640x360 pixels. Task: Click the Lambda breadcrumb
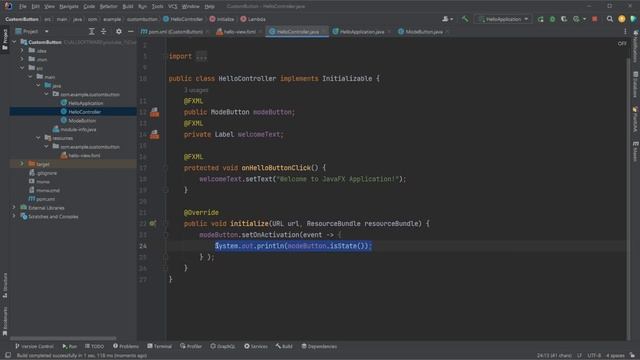click(253, 19)
